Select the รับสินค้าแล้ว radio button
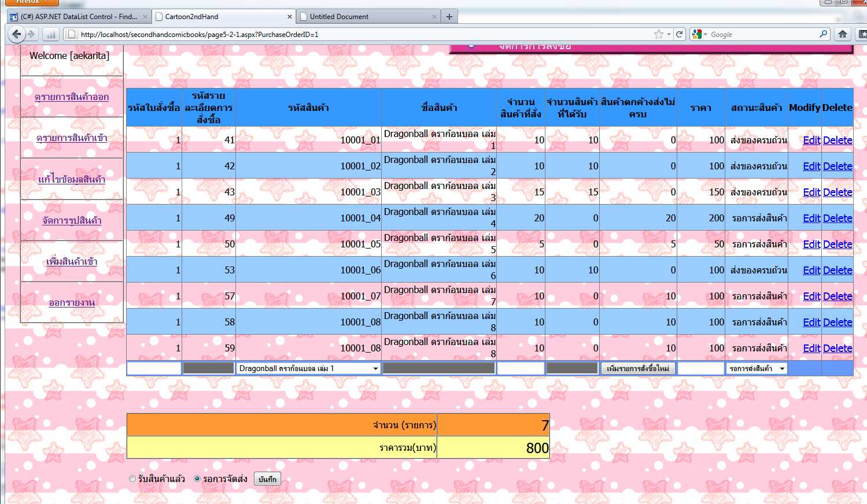 (132, 479)
